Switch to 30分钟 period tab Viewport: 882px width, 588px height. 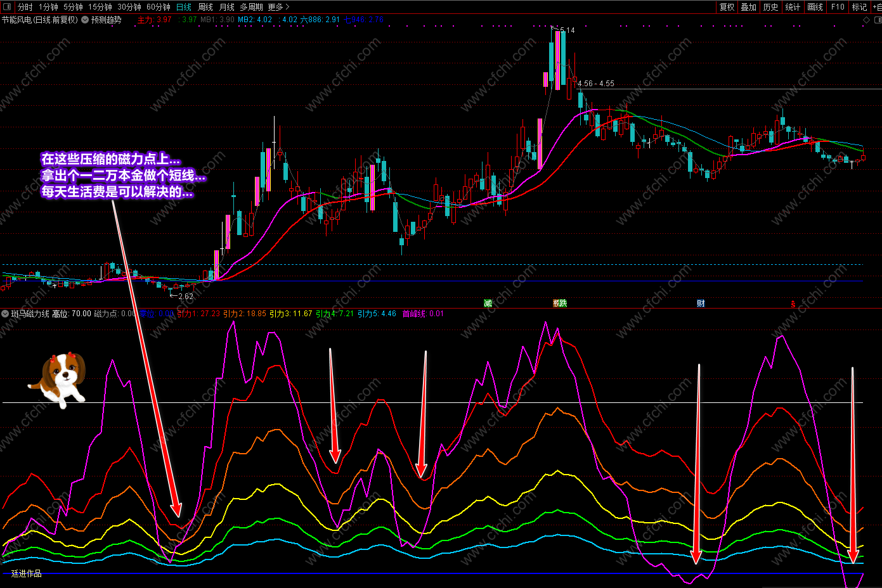click(x=129, y=7)
